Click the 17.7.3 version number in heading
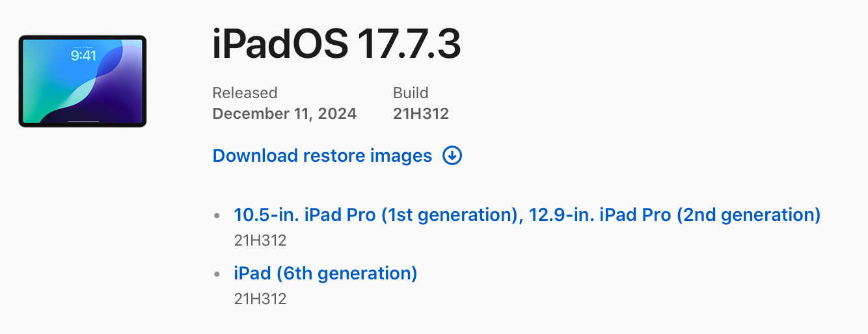 point(409,45)
